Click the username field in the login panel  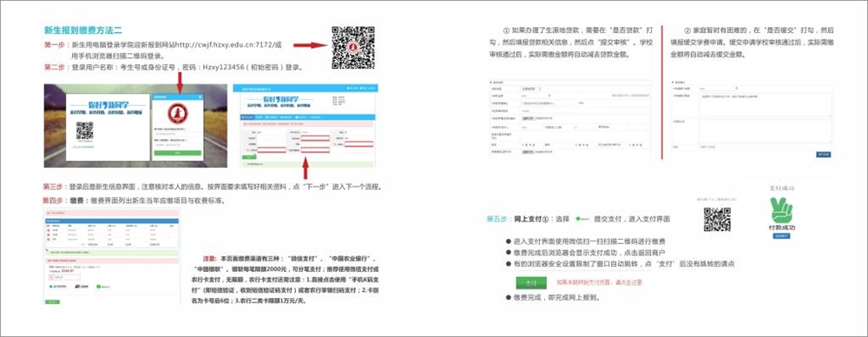pyautogui.click(x=178, y=134)
